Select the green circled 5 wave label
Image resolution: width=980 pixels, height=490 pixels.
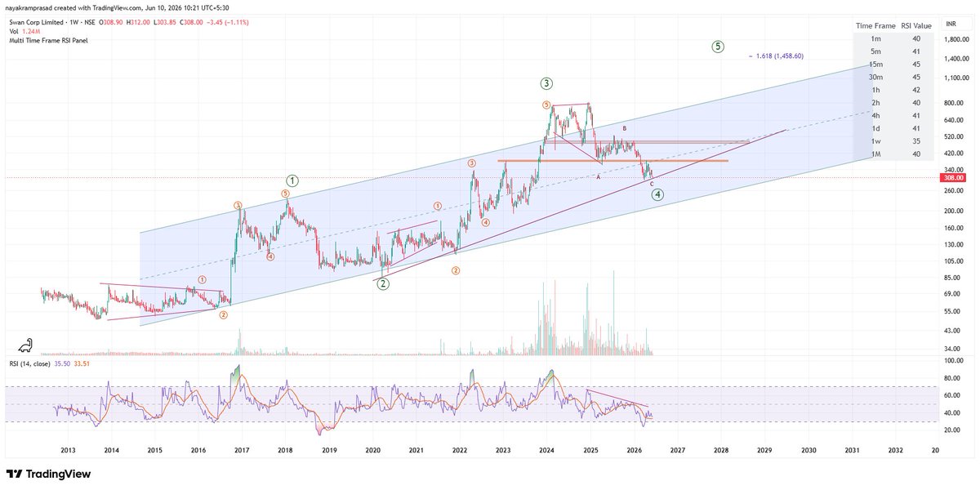tap(717, 47)
